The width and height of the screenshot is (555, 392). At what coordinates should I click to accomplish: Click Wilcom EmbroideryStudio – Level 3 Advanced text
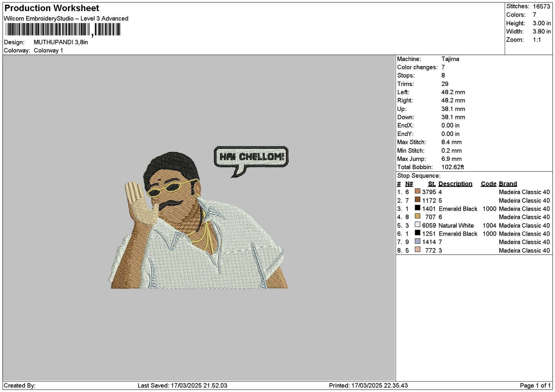click(x=66, y=18)
